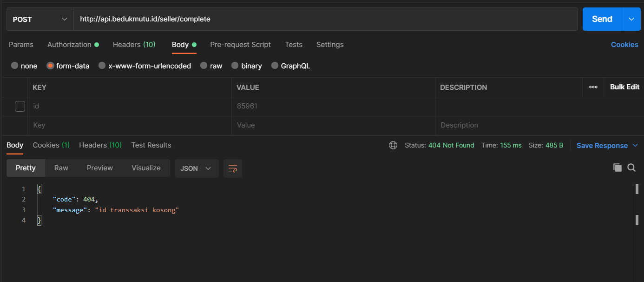Open the column options three-dots icon
This screenshot has width=644, height=282.
pos(593,87)
